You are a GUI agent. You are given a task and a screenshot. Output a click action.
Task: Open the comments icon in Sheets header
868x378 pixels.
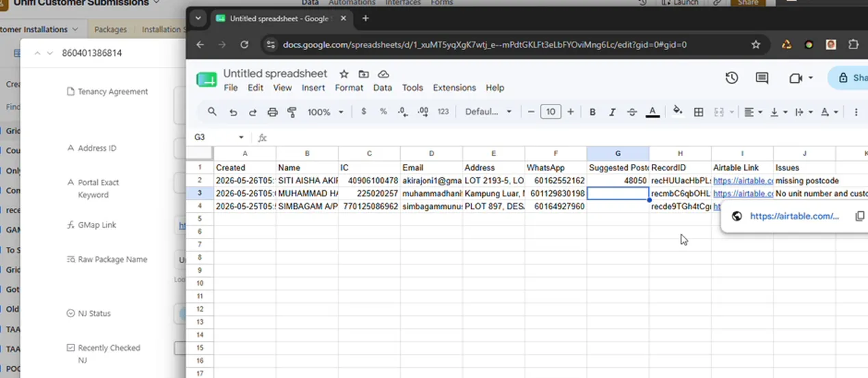[762, 78]
